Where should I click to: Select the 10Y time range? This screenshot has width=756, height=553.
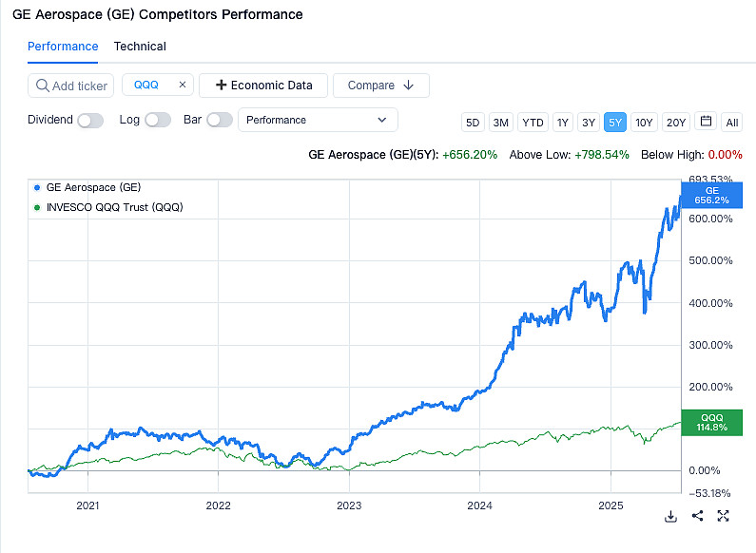644,122
